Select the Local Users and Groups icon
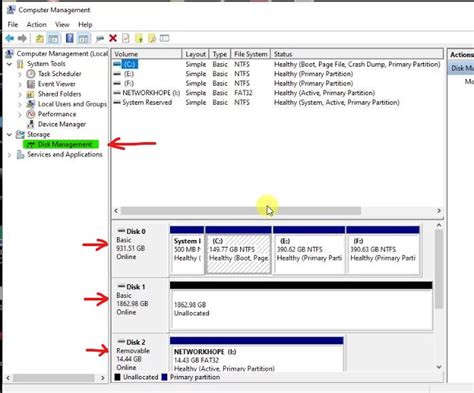Screen dimensions: 474x393 [30, 104]
